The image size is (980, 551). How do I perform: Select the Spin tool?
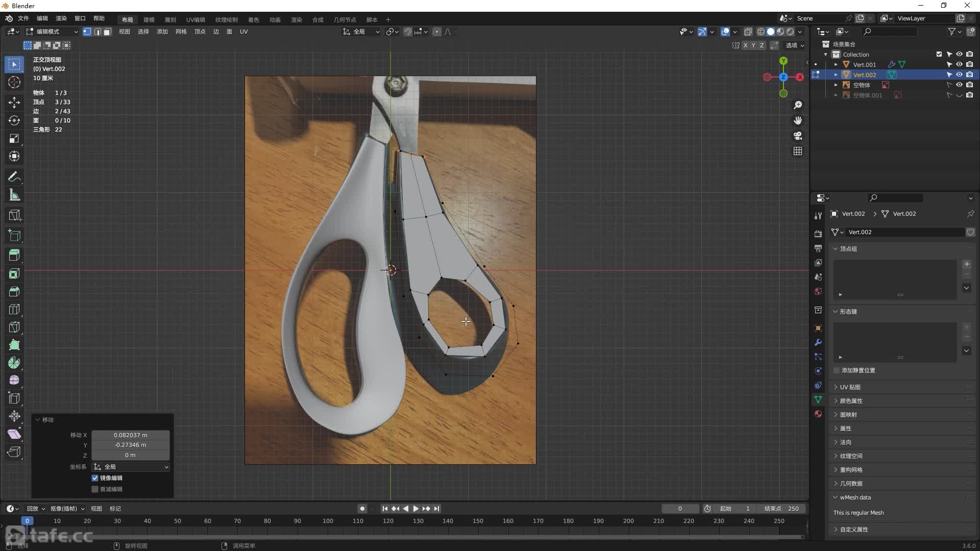[14, 363]
